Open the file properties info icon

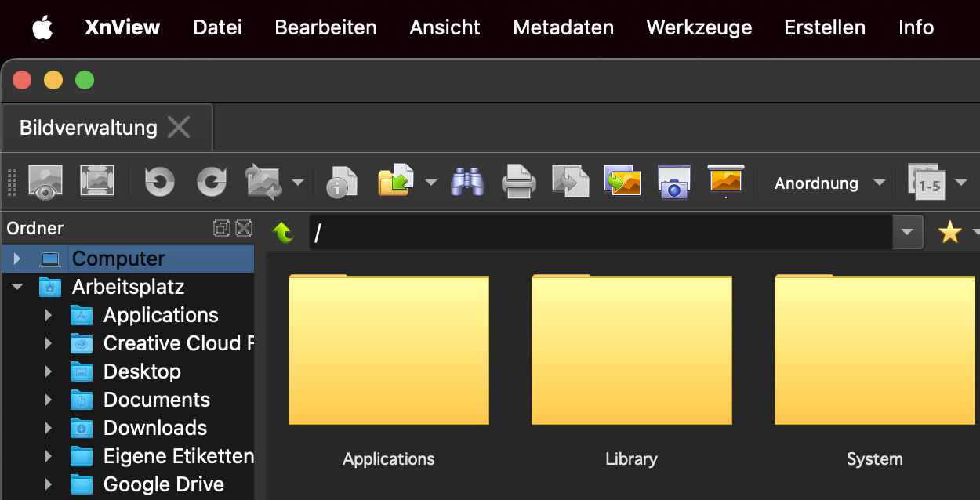(x=342, y=182)
